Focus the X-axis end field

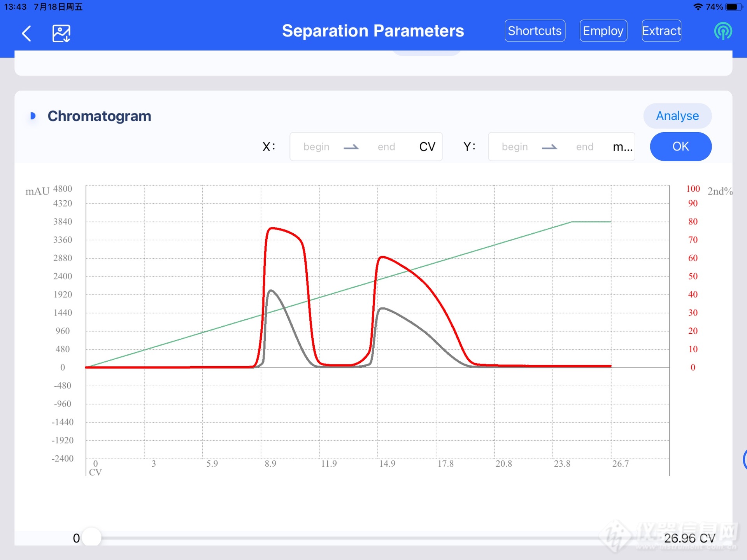386,147
